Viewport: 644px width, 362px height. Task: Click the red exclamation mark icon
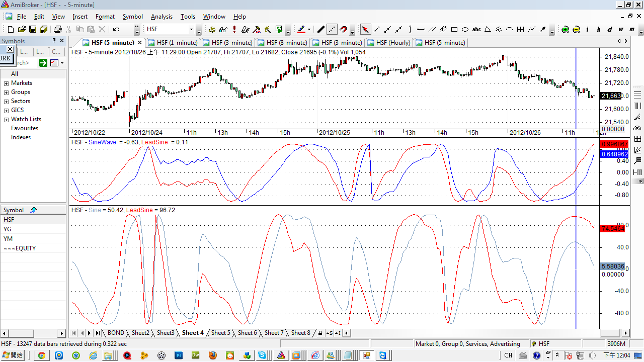tap(234, 30)
